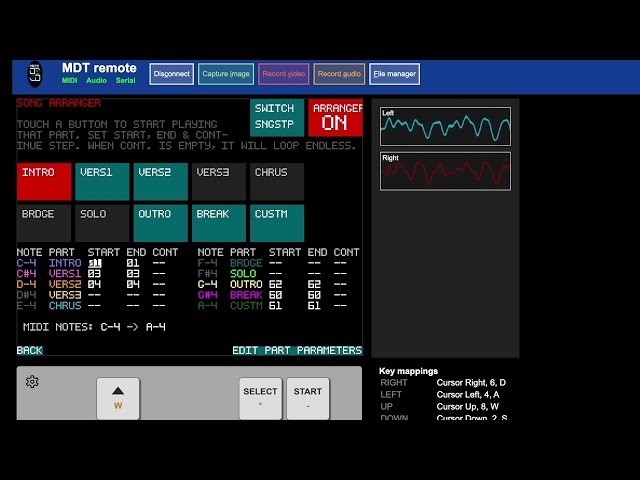The height and width of the screenshot is (480, 640).
Task: Click the MIDI status label in header
Action: (69, 80)
